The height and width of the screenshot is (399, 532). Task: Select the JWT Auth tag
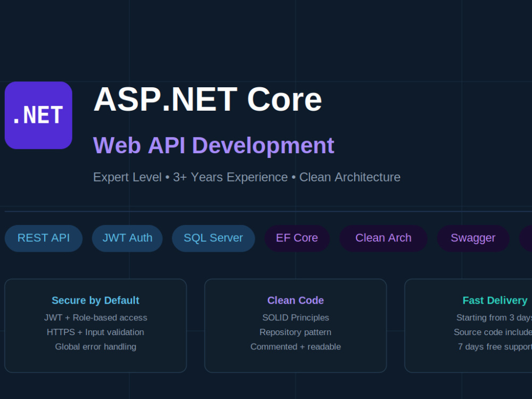[x=127, y=238]
